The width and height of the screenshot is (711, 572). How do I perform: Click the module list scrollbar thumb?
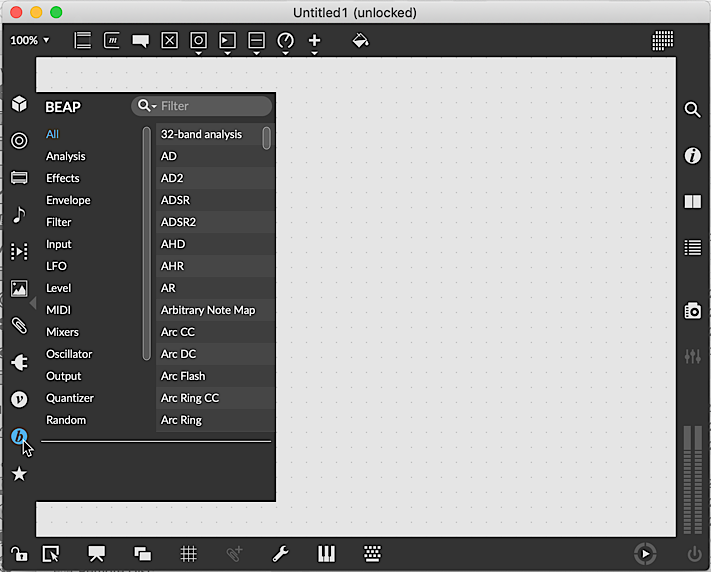click(266, 138)
